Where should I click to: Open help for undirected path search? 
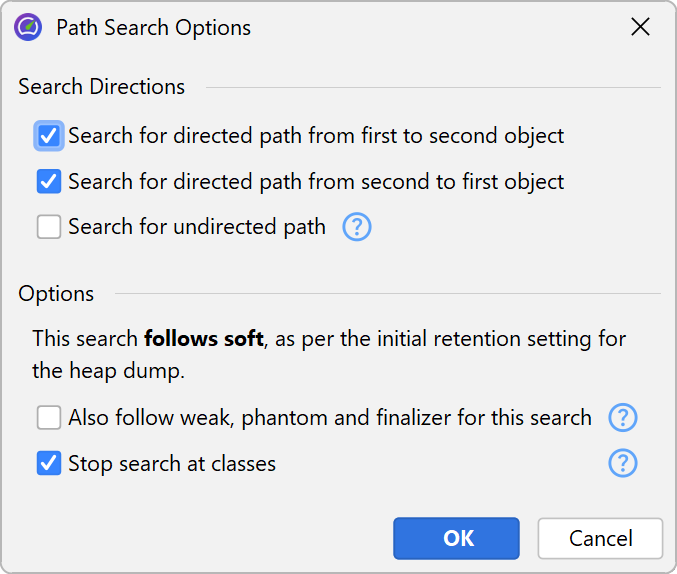tap(357, 227)
